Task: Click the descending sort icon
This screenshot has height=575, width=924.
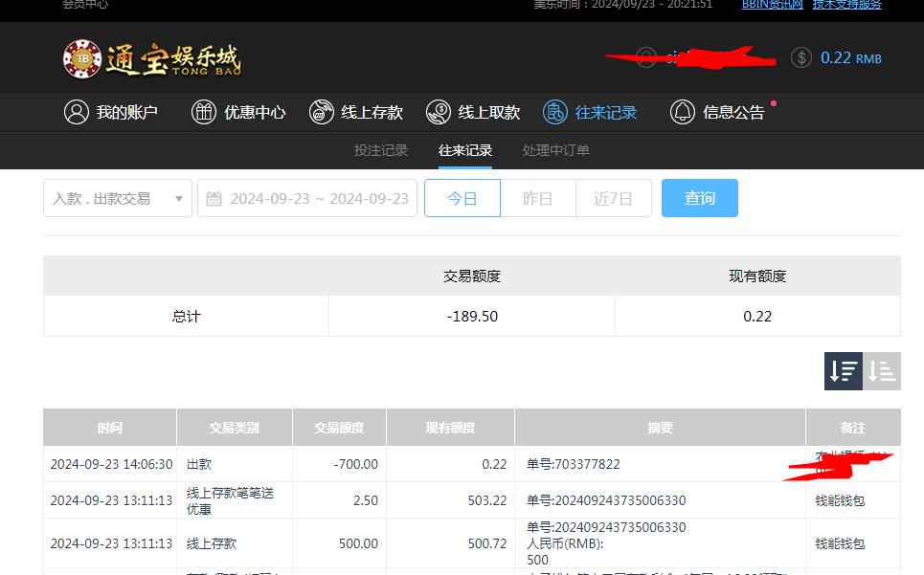Action: click(x=843, y=371)
